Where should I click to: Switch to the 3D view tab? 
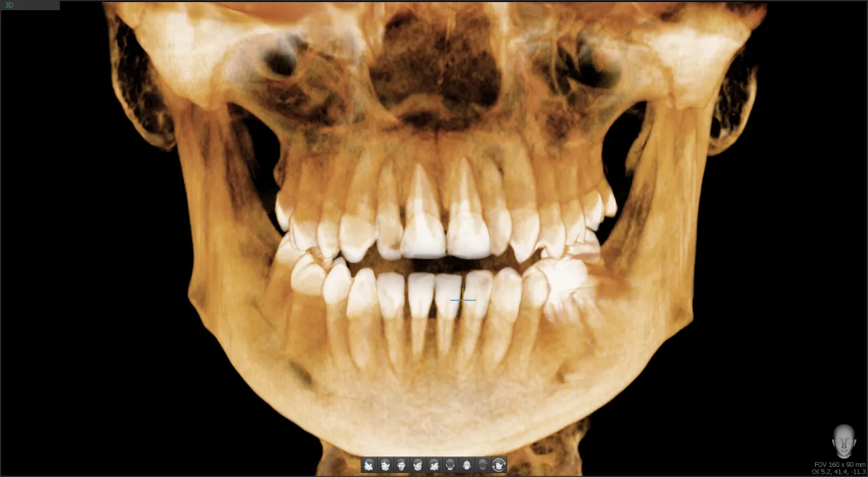(9, 4)
